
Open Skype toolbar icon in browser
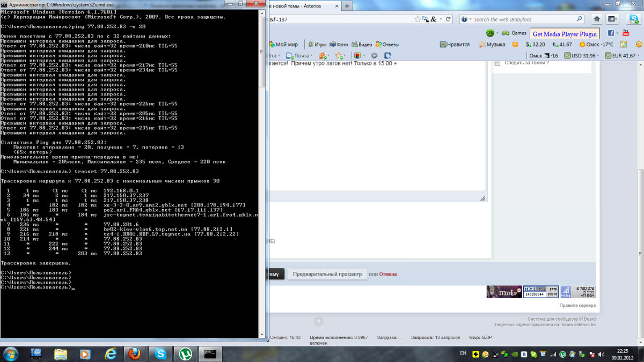(634, 19)
